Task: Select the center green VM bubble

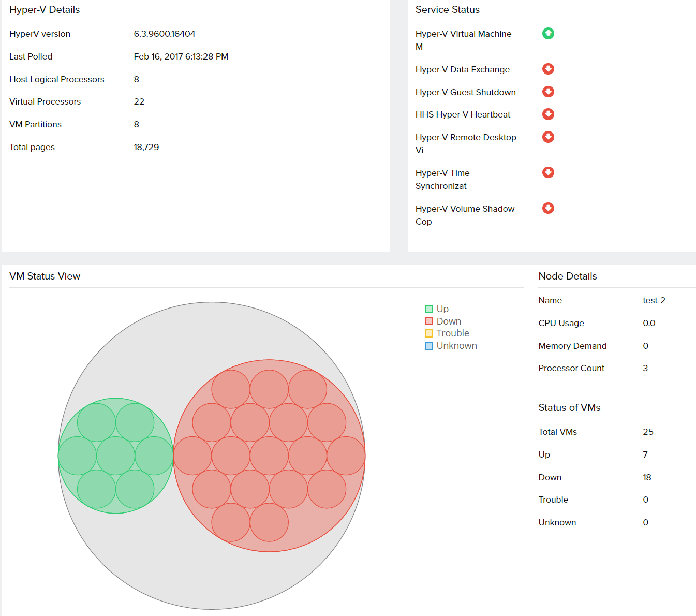Action: pyautogui.click(x=115, y=456)
